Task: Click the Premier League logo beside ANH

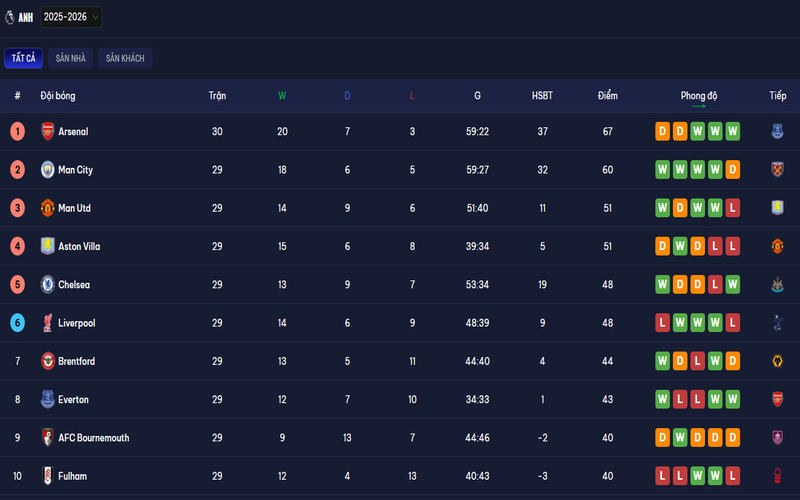Action: coord(10,17)
